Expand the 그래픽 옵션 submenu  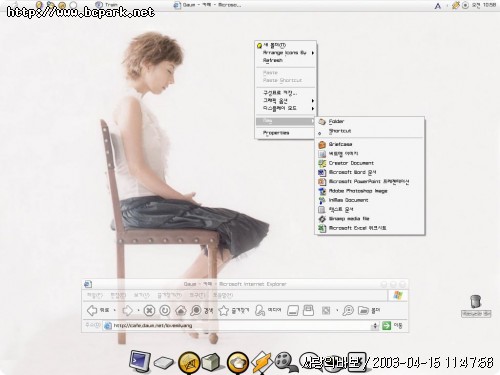[285, 101]
